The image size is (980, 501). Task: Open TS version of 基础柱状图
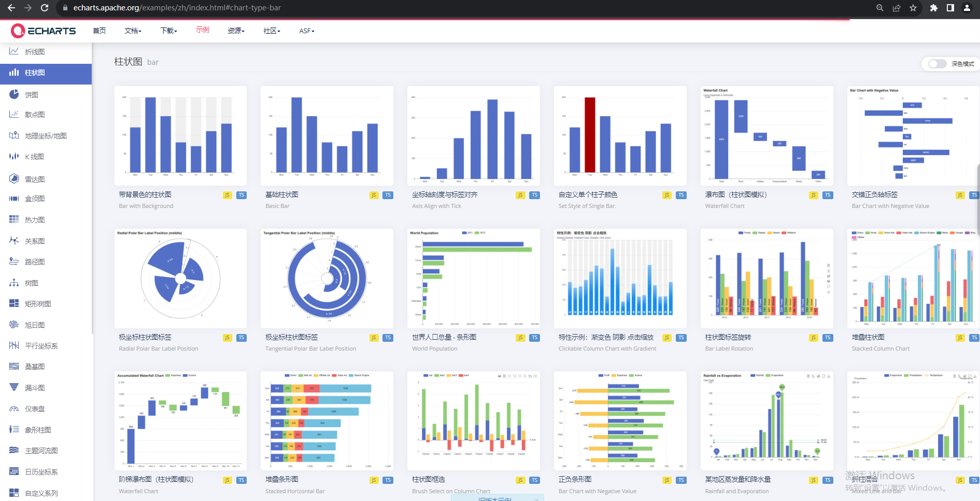388,195
